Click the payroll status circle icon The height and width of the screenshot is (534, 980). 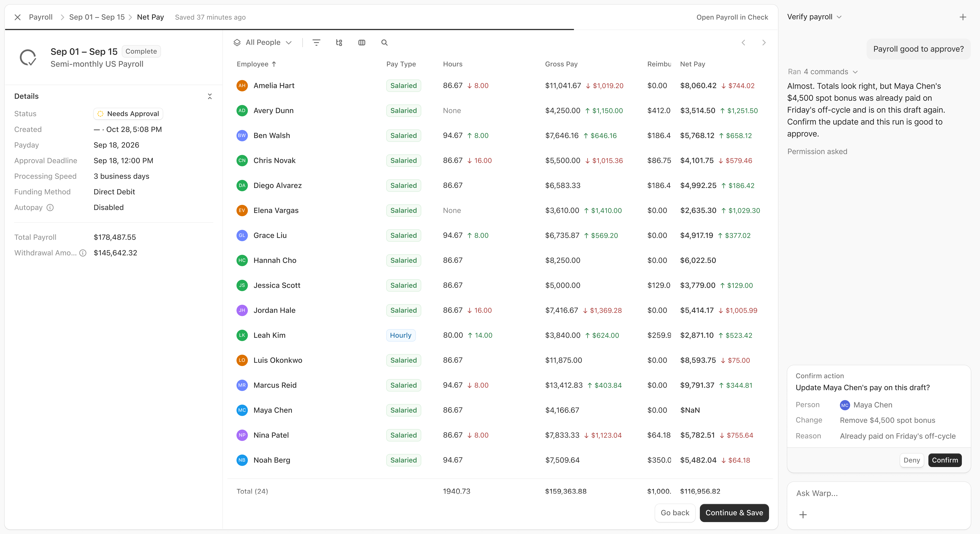[x=28, y=57]
